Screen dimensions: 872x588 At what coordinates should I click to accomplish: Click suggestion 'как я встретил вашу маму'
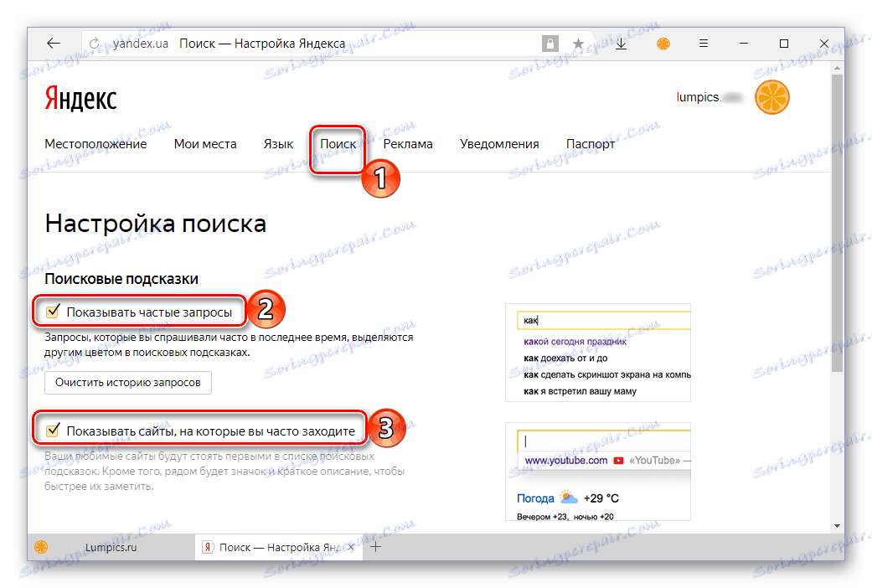point(580,391)
